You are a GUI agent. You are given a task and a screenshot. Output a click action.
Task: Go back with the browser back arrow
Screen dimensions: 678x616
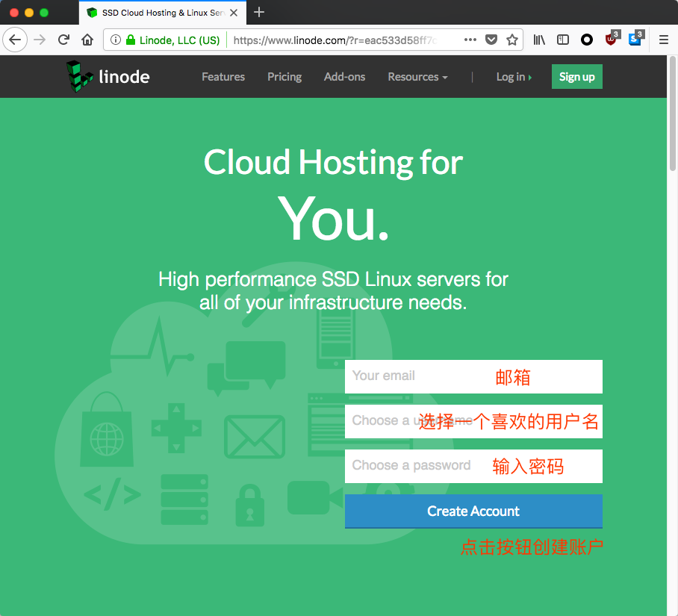coord(15,40)
